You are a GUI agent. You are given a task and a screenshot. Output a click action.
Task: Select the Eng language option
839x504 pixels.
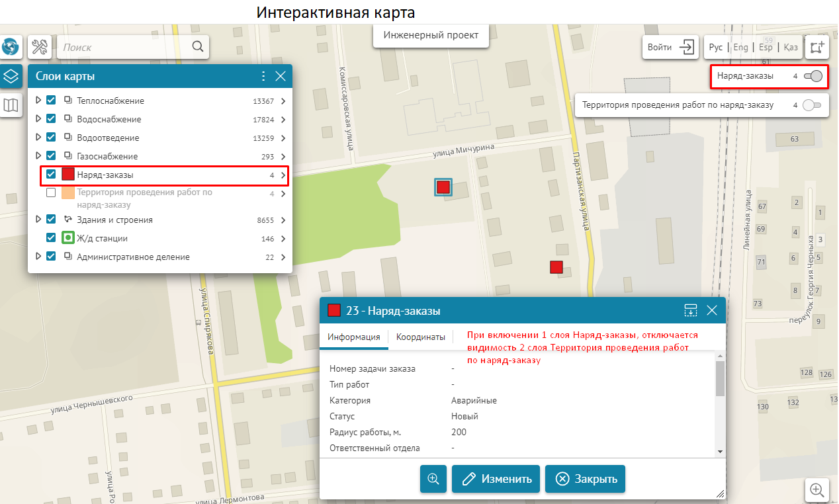740,47
